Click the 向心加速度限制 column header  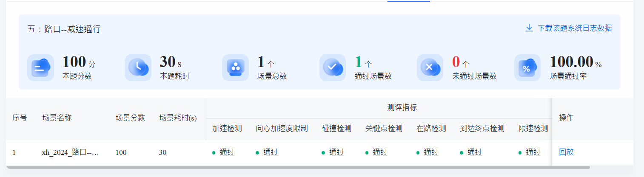click(282, 128)
